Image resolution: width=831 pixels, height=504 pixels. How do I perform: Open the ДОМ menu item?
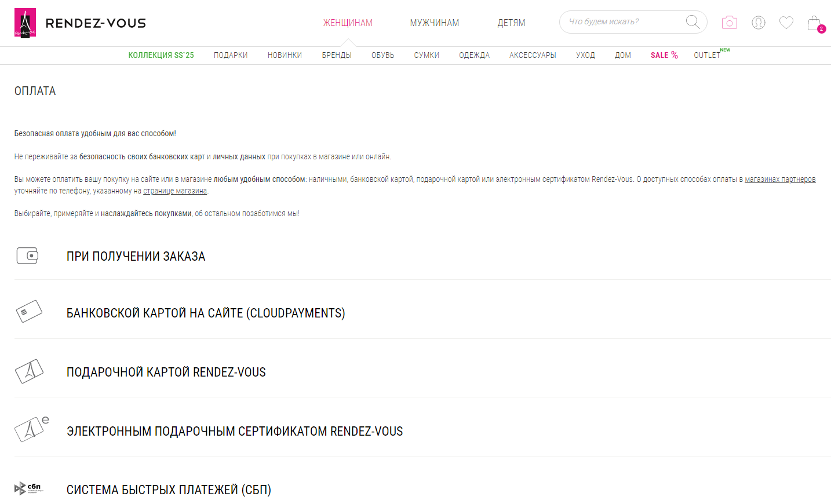click(x=623, y=55)
